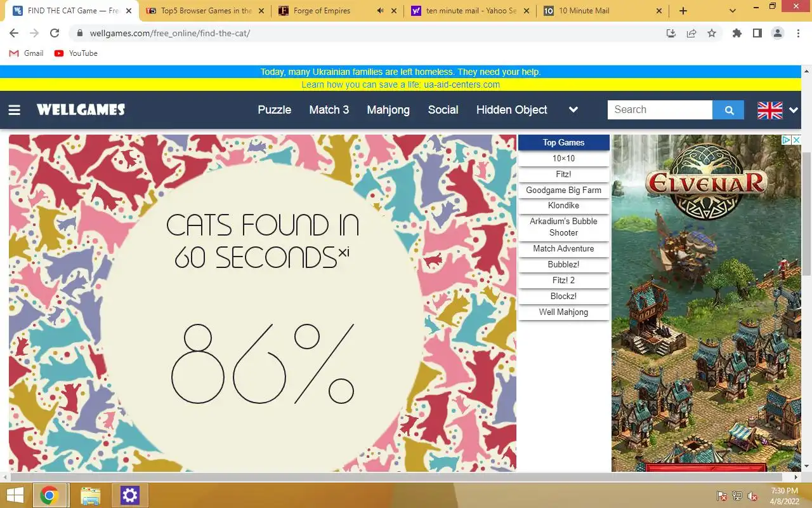Click the browser forward arrow
This screenshot has width=812, height=508.
34,33
